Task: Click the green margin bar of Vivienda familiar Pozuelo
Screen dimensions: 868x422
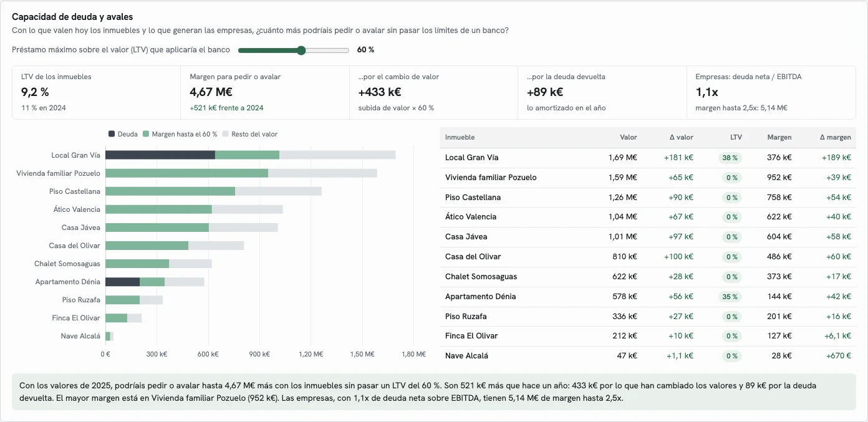Action: [186, 173]
